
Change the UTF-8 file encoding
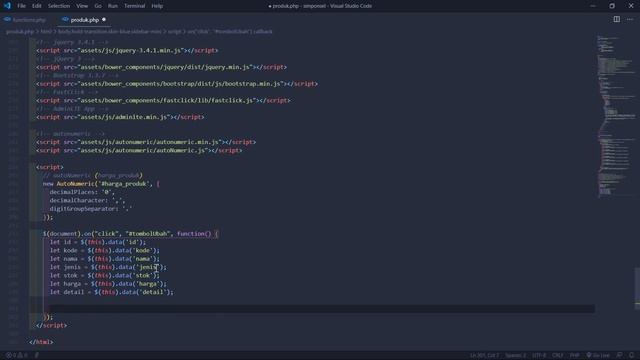pyautogui.click(x=539, y=355)
